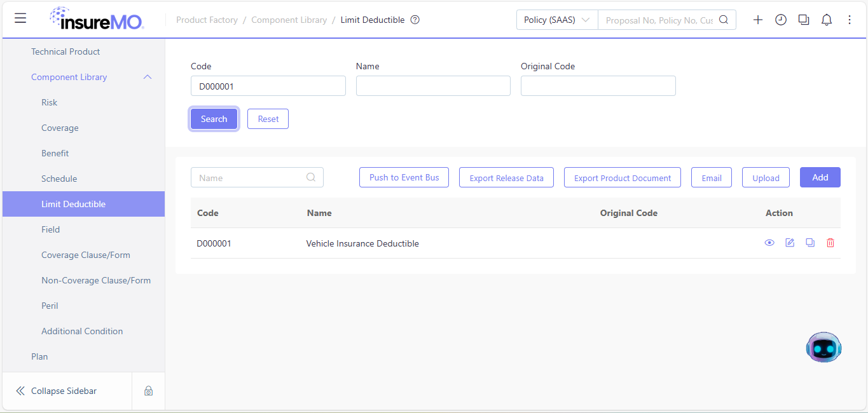Edit the Vehicle Insurance Deductible row
868x413 pixels.
(790, 243)
